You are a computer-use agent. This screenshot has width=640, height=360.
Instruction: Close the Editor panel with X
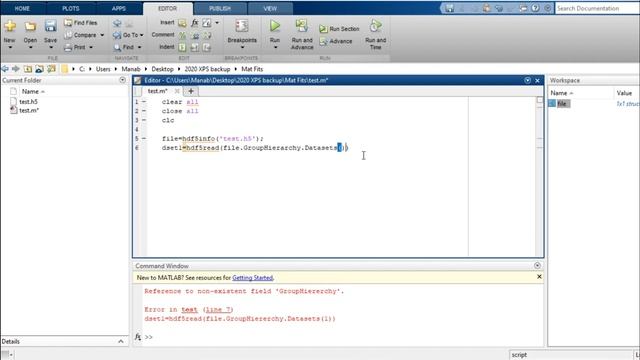pyautogui.click(x=538, y=80)
